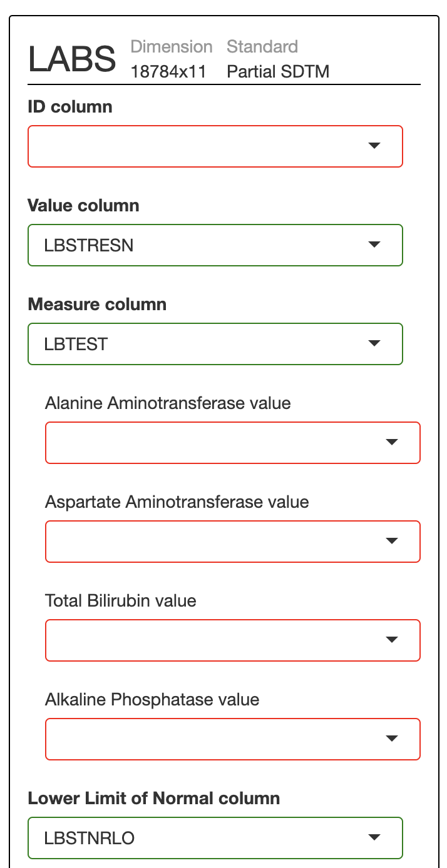Click the arrow on the LBTEST selector
Image resolution: width=447 pixels, height=868 pixels.
[x=374, y=343]
